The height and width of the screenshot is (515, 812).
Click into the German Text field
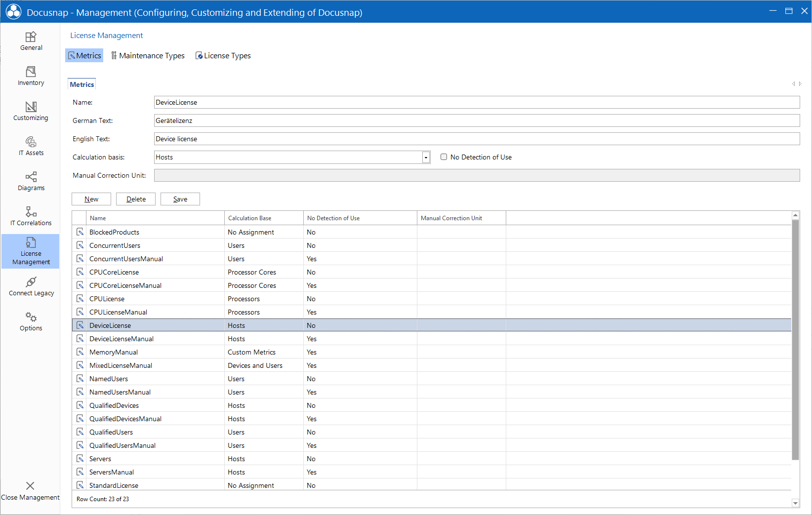(477, 120)
